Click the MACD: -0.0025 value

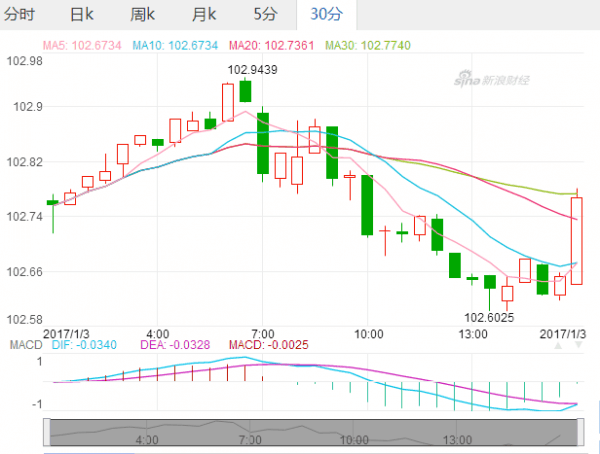[269, 345]
